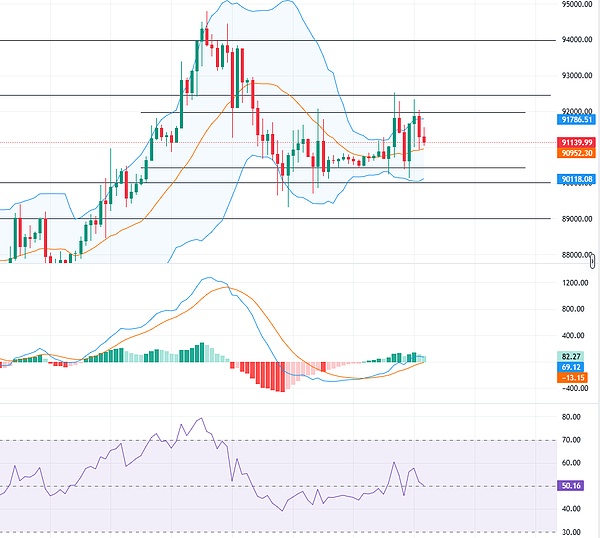
Task: Select the red 91139.99 current price label
Action: (x=579, y=143)
